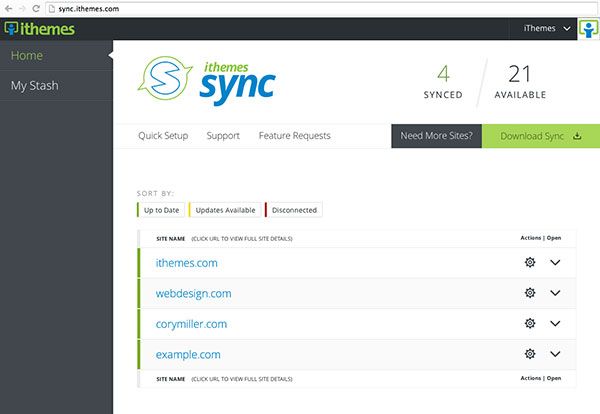Filter sites by Disconnected

(293, 210)
